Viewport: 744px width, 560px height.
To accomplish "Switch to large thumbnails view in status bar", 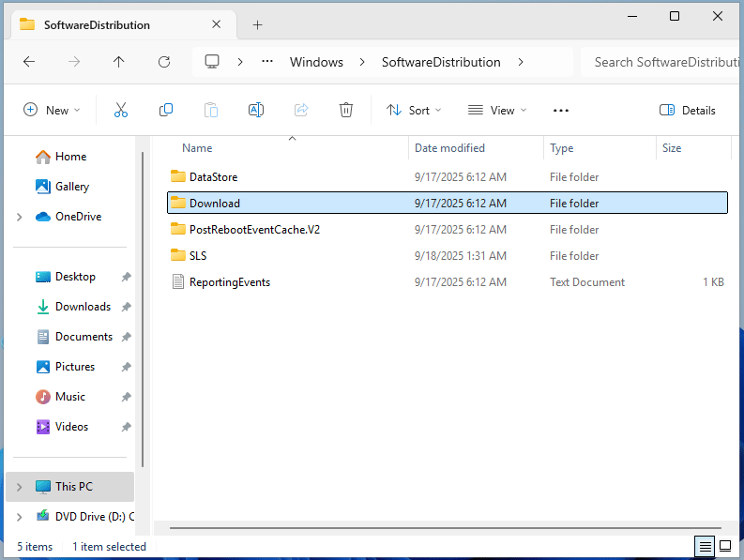I will pos(725,546).
